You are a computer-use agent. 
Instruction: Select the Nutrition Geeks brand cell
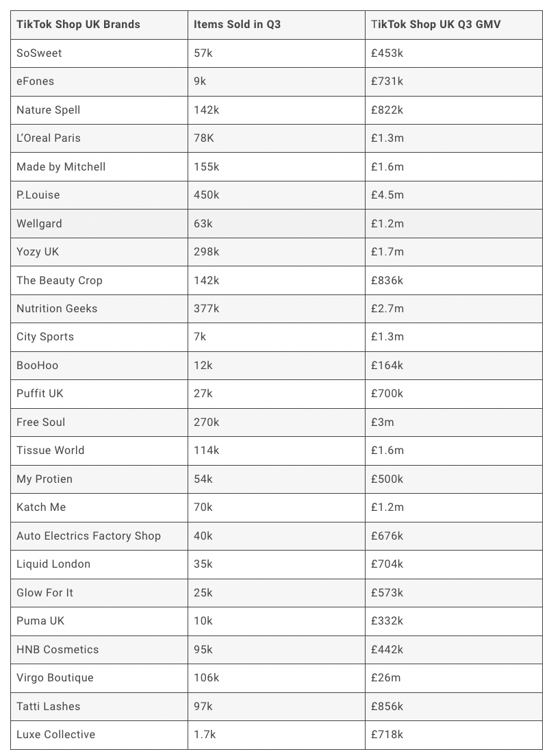[57, 309]
